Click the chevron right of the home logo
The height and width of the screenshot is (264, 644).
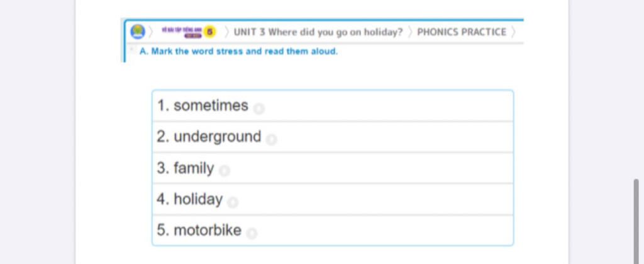(x=151, y=32)
